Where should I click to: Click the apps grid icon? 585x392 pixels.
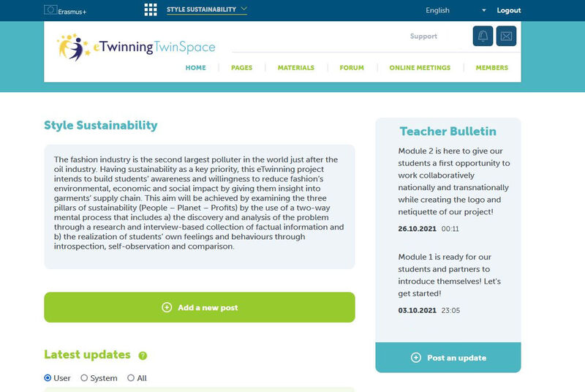(x=151, y=10)
